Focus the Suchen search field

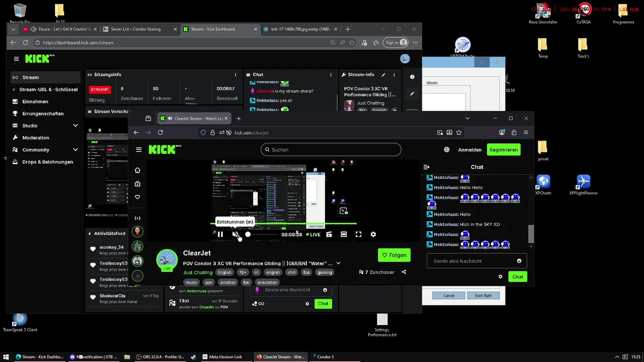[331, 150]
